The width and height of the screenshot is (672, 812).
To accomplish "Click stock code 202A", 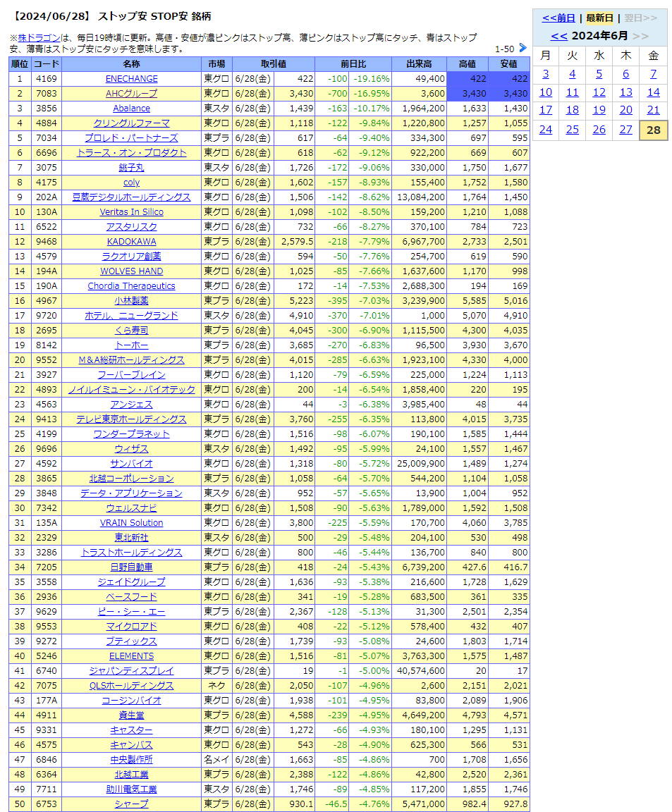I will [46, 197].
